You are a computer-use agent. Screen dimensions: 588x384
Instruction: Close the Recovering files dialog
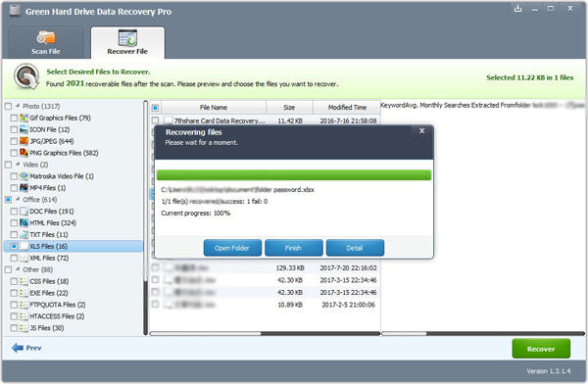click(421, 130)
